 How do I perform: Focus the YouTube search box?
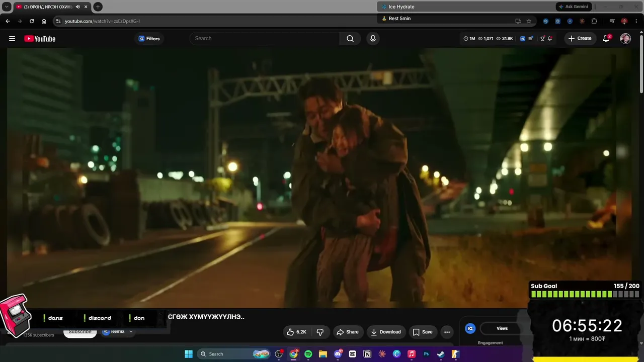tap(265, 38)
